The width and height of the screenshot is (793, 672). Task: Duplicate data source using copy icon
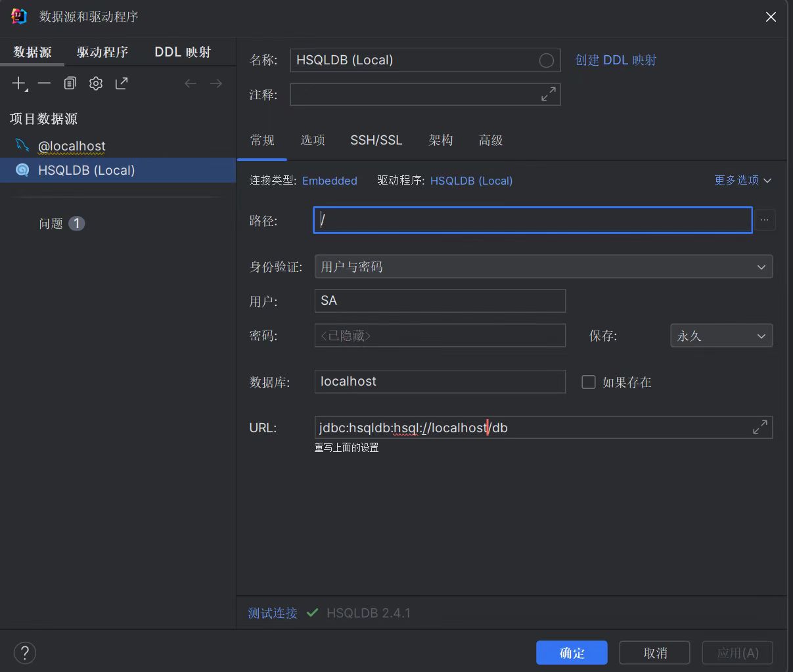[x=70, y=83]
